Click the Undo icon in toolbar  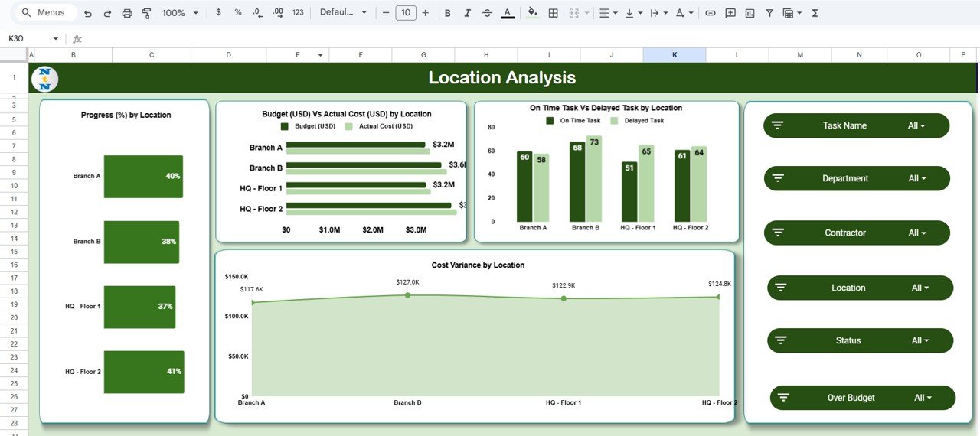tap(88, 13)
